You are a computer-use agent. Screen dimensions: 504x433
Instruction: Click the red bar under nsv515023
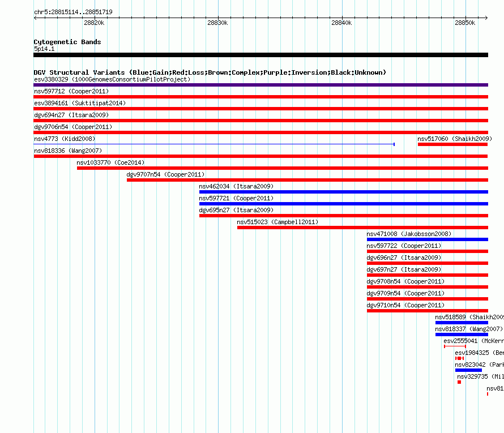coord(362,228)
